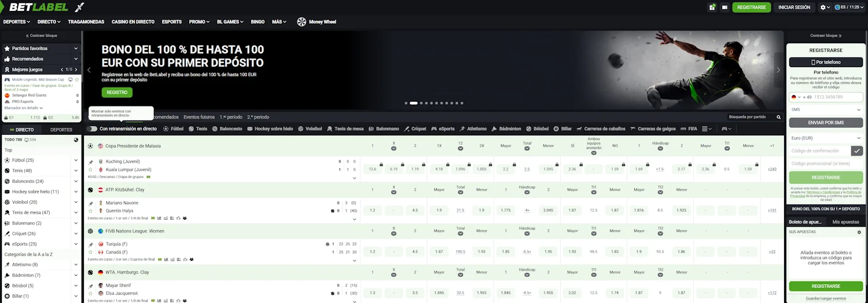The image size is (868, 303).
Task: Click +243 more markets for Kuching match
Action: 772,169
